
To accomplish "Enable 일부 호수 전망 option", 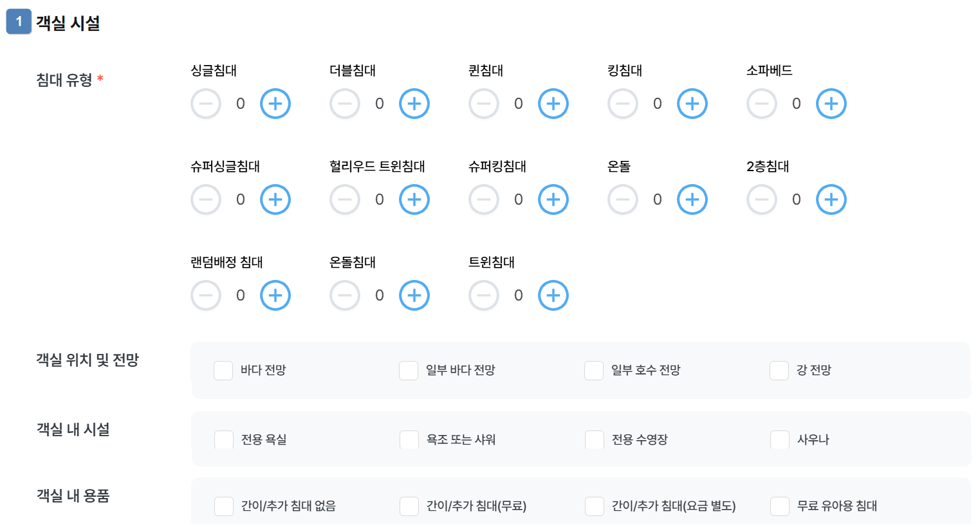I will (594, 371).
